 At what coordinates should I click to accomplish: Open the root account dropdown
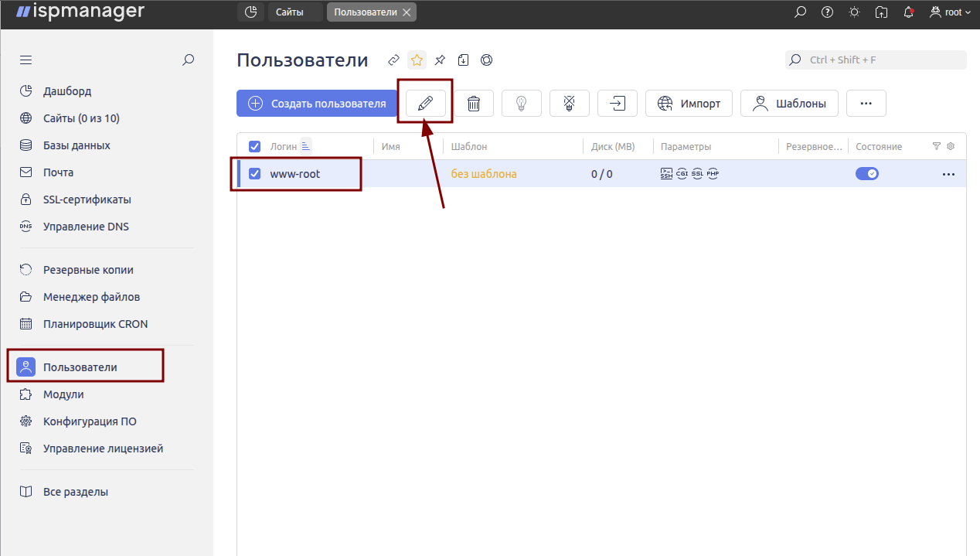(x=951, y=12)
